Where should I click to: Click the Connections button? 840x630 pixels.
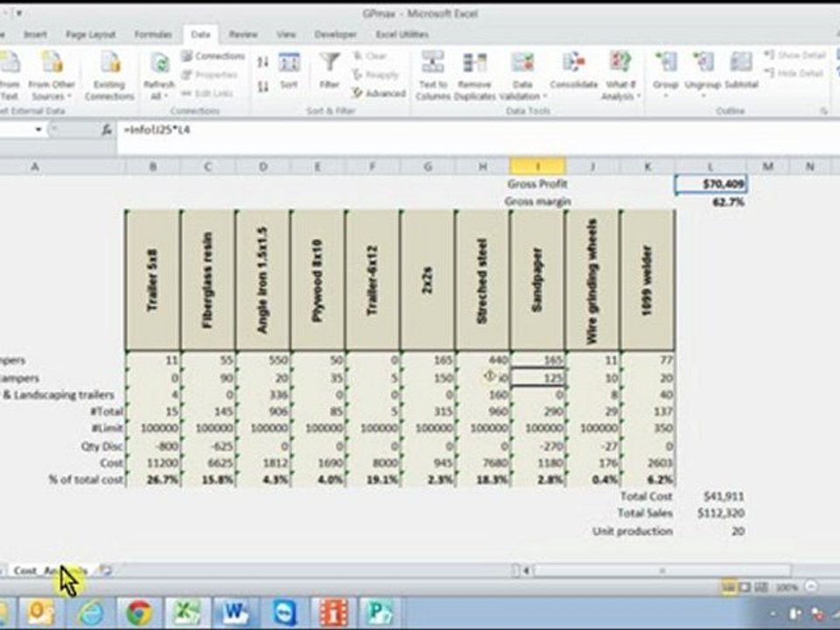click(213, 56)
